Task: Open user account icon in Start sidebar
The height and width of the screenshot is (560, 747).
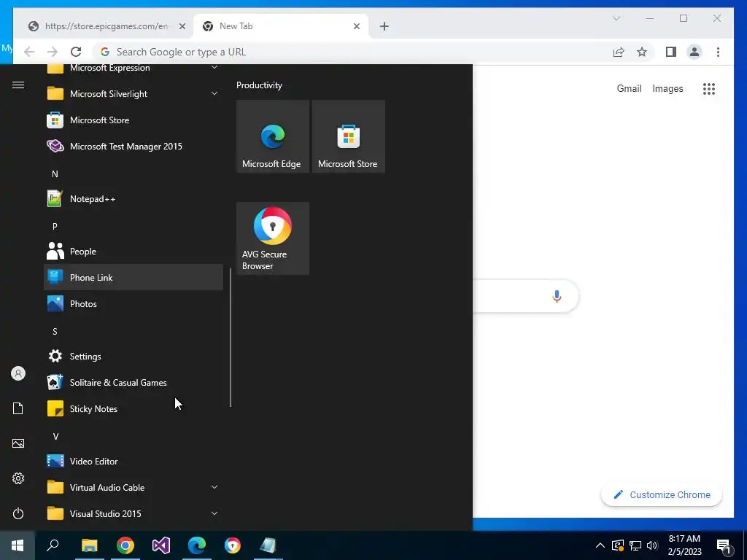Action: [18, 373]
